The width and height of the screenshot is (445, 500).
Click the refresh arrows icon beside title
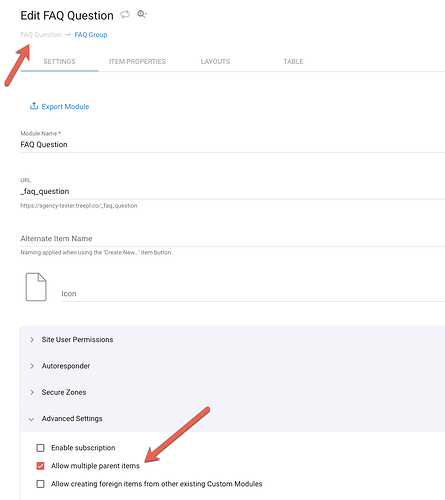click(125, 15)
